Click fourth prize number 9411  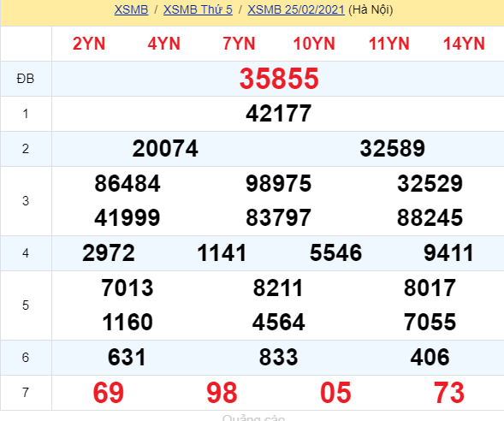(448, 253)
